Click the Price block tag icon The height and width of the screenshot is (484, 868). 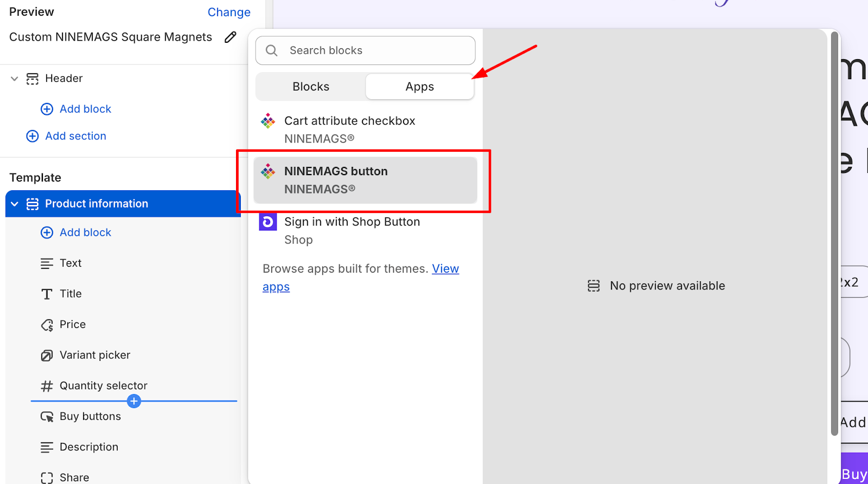(x=47, y=325)
